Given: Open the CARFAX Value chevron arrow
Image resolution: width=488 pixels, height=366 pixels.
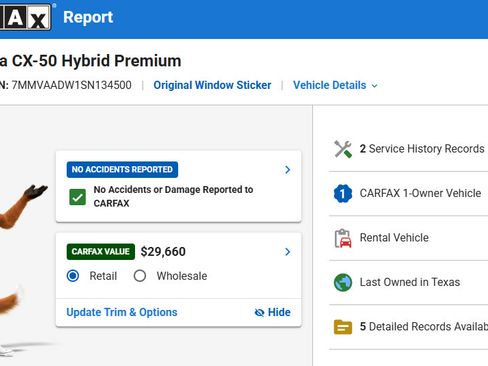Looking at the screenshot, I should 288,252.
